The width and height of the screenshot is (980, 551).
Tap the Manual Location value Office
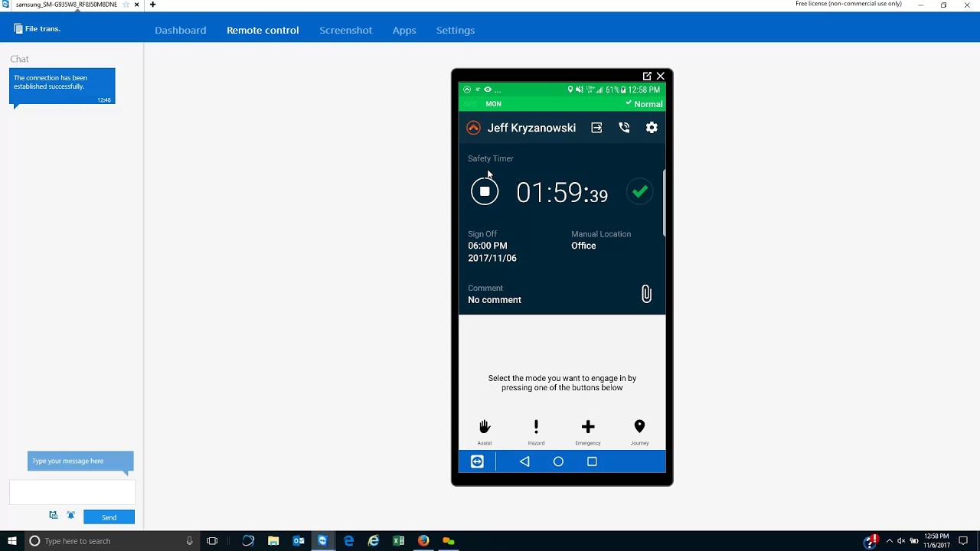click(583, 246)
